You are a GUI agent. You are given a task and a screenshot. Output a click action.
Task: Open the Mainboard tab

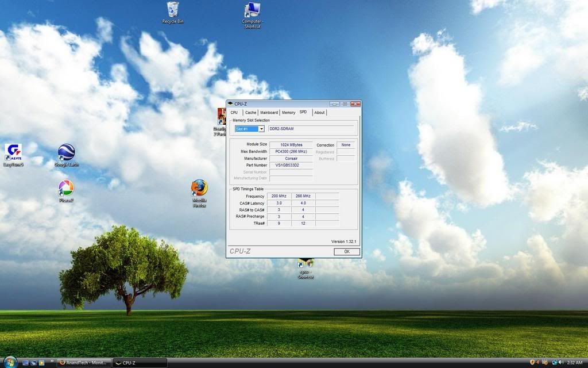point(269,113)
